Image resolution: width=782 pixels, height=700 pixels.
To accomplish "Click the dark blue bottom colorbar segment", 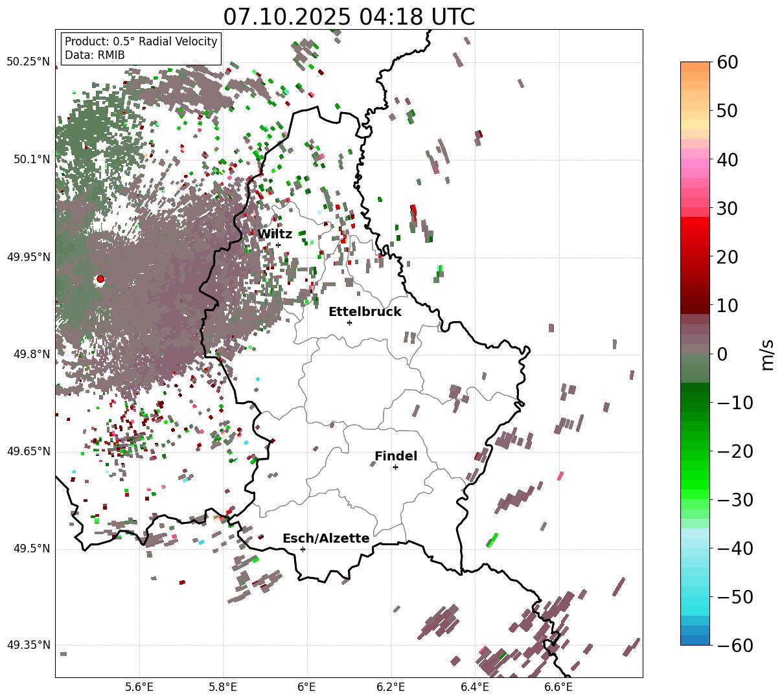I will click(x=695, y=640).
